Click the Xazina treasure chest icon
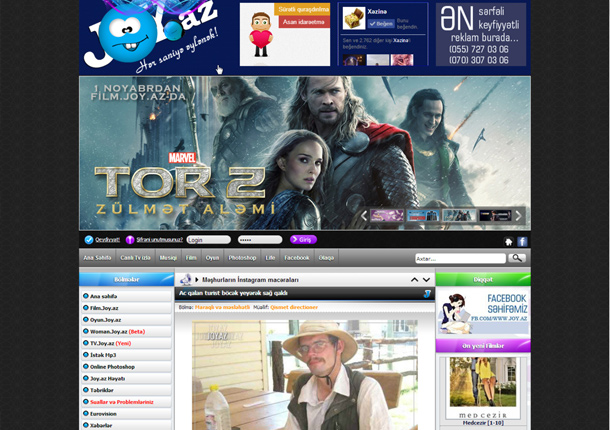Image resolution: width=610 pixels, height=430 pixels. (353, 19)
